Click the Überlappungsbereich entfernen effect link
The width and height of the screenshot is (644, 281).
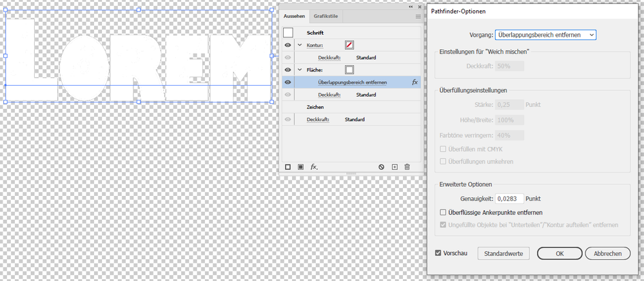pyautogui.click(x=353, y=82)
